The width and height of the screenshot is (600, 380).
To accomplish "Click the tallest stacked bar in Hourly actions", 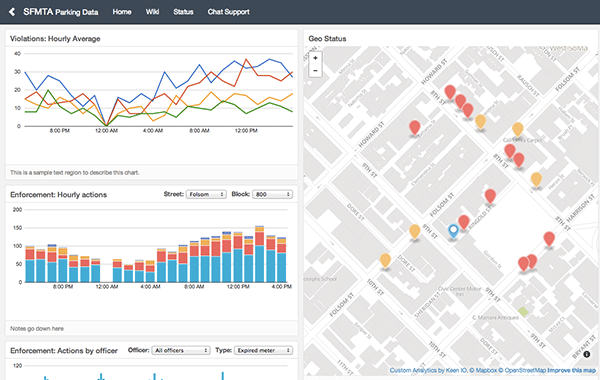I will coord(259,254).
